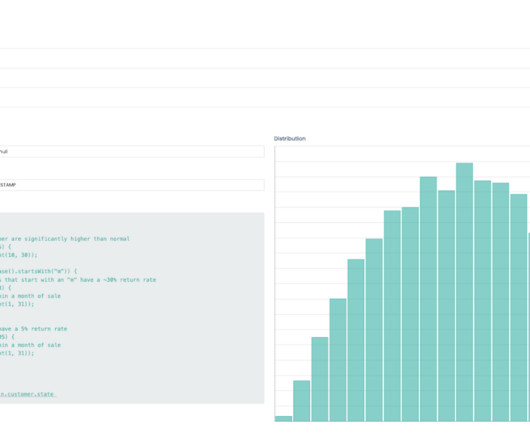Click comment "have a 5% return rate"
530x442 pixels.
tap(33, 329)
